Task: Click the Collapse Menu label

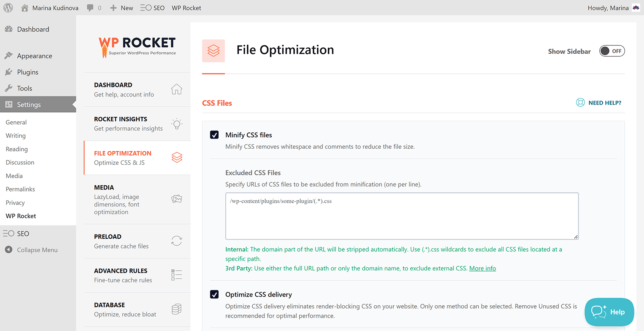Action: coord(37,250)
